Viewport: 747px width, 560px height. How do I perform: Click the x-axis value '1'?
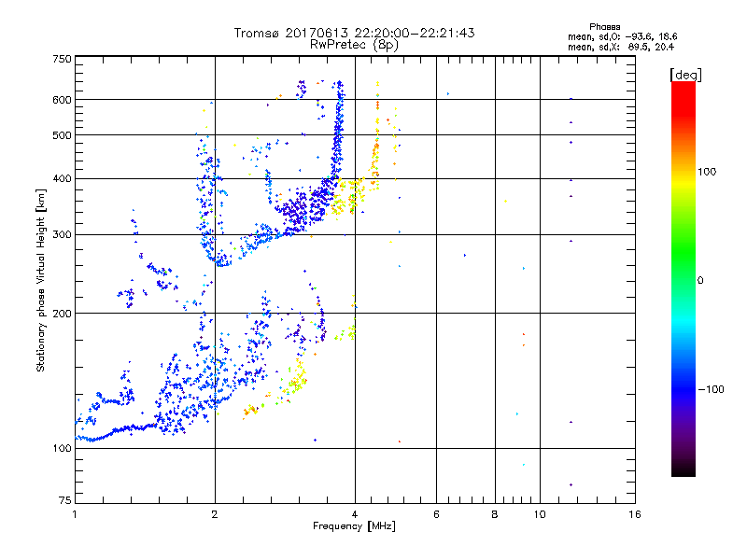[75, 514]
